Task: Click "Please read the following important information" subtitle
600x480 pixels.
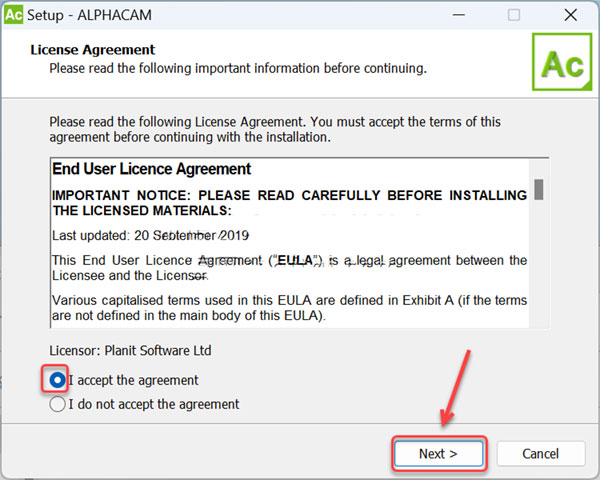Action: click(x=238, y=68)
